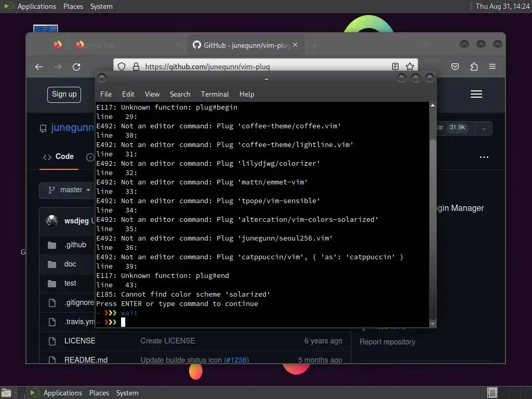
Task: Click the GitHub Sign up button
Action: pos(64,95)
